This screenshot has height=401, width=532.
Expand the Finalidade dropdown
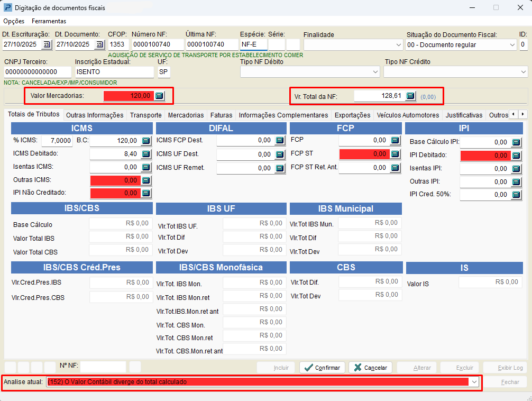click(x=398, y=45)
